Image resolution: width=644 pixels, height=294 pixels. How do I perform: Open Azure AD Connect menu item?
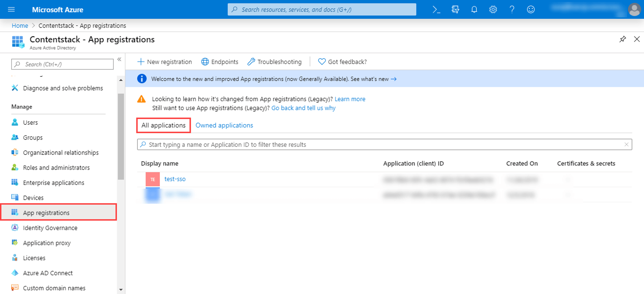[48, 273]
